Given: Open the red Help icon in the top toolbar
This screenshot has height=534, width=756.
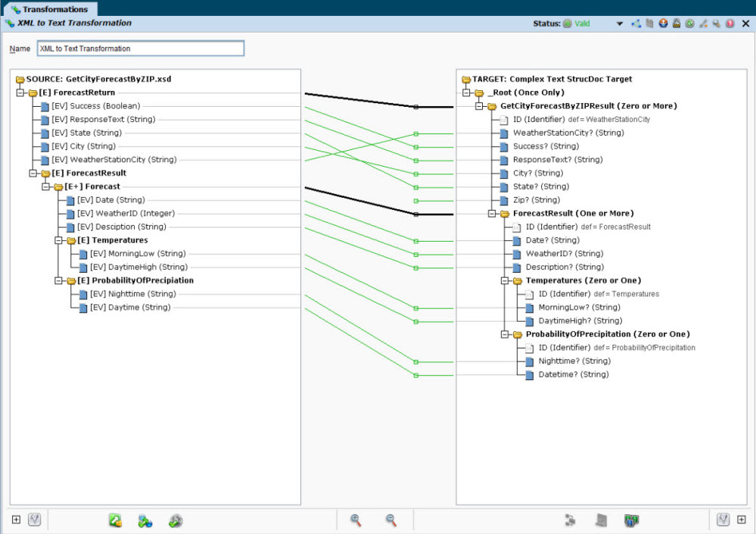Looking at the screenshot, I should point(729,23).
